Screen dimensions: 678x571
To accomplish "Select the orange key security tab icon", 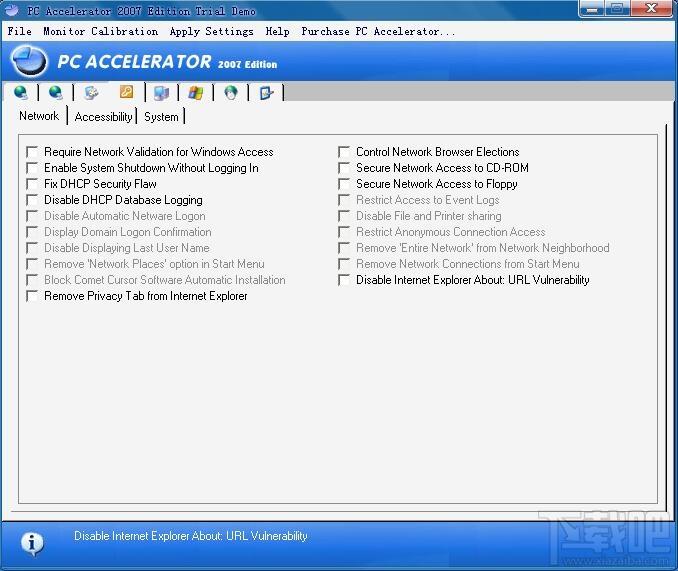I will (x=126, y=92).
